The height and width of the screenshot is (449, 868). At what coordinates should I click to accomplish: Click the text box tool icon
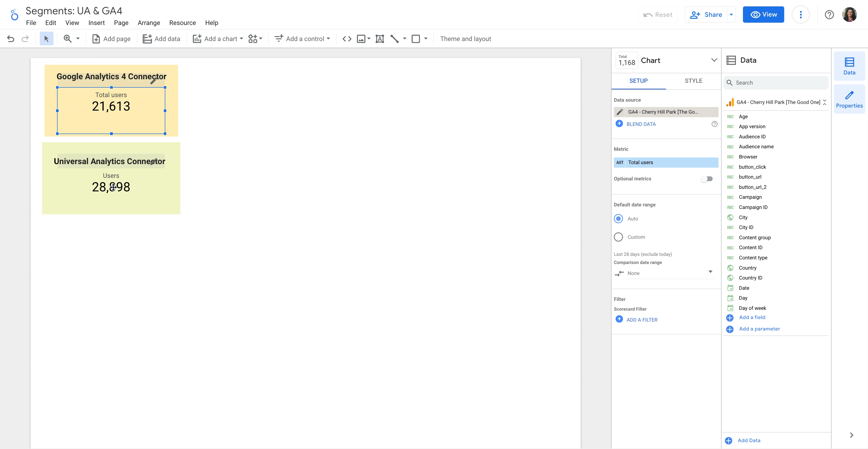[379, 39]
